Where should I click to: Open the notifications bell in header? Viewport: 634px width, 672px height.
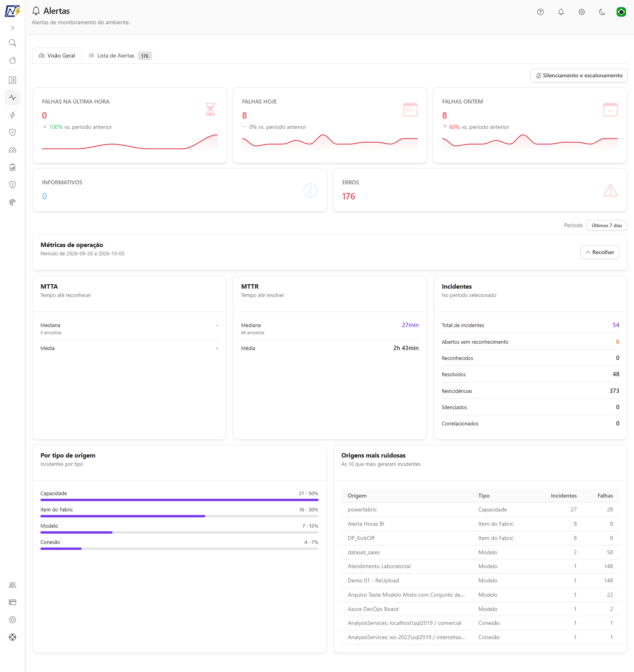click(x=561, y=12)
